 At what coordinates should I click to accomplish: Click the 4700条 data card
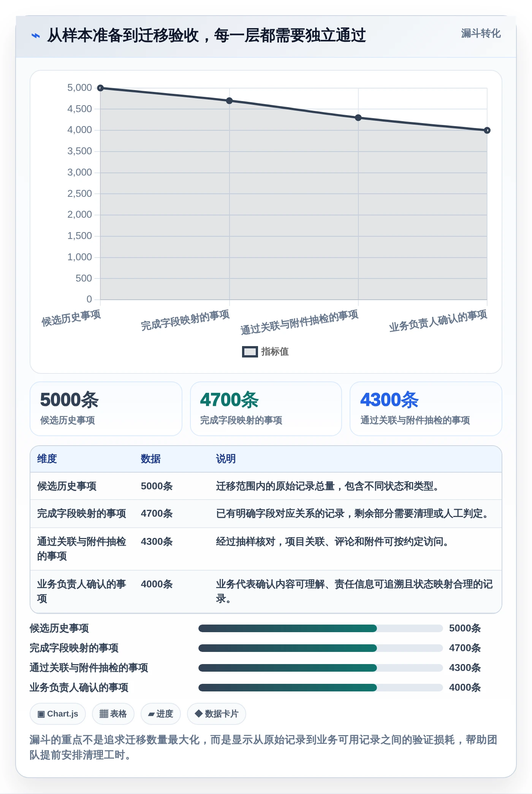pos(266,409)
